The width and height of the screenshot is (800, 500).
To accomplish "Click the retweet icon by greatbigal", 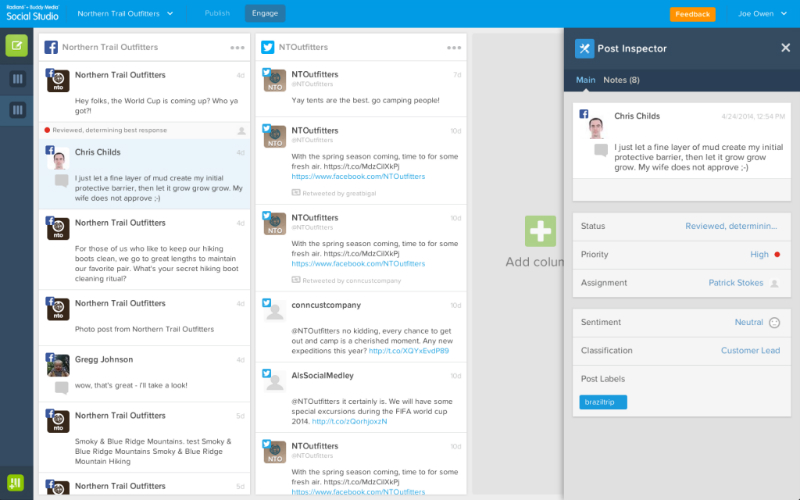I will tap(296, 193).
